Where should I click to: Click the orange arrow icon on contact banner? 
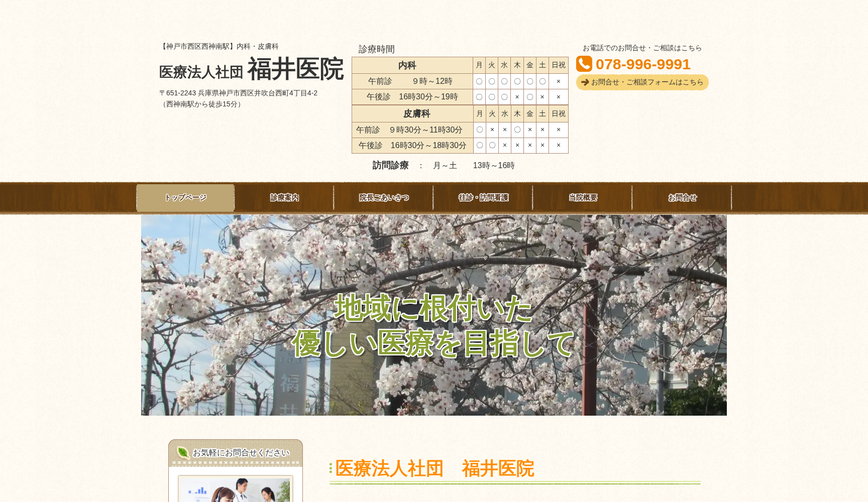585,82
